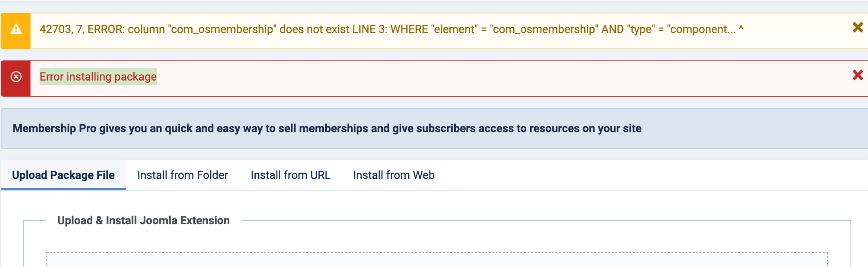The height and width of the screenshot is (267, 868).
Task: Click the truncated 'component...' text in warning
Action: pyautogui.click(x=701, y=29)
